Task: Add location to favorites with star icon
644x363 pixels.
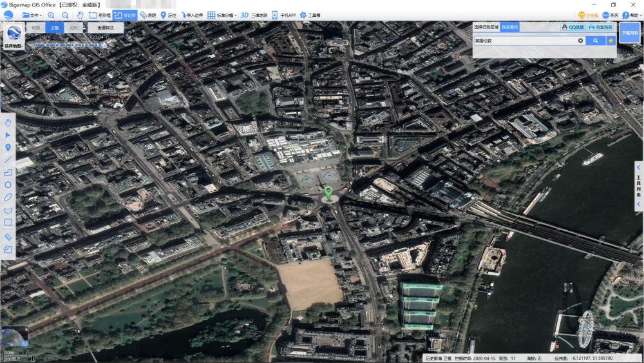Action: [611, 41]
